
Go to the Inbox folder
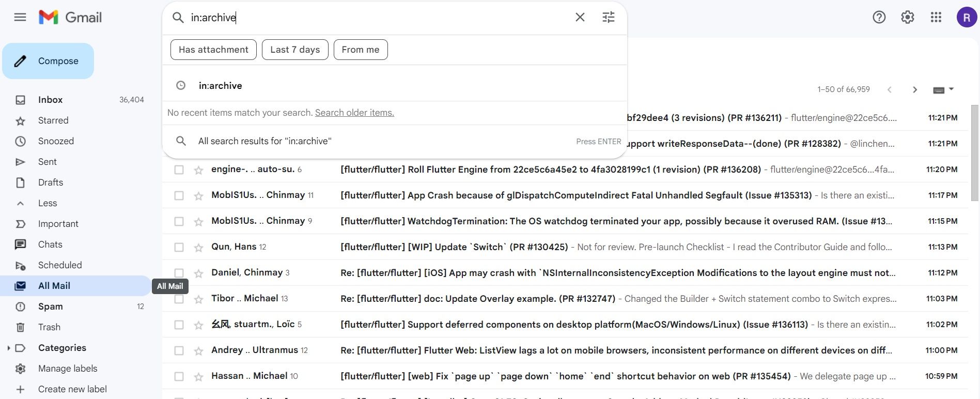click(50, 100)
